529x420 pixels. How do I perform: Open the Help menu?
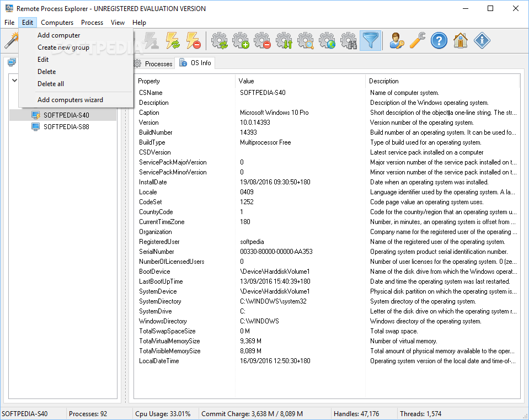pyautogui.click(x=139, y=22)
